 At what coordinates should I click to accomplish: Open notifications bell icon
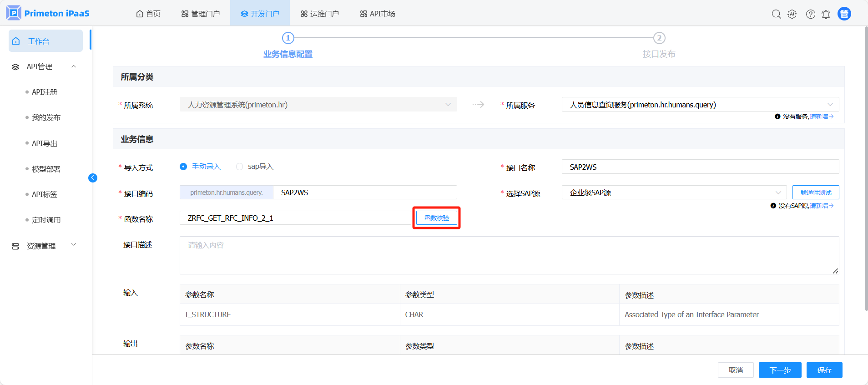point(826,14)
